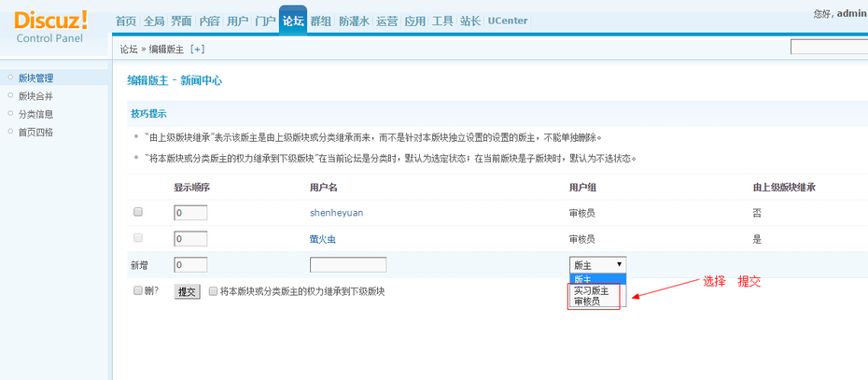Screen dimensions: 868x380
Task: Click 审核员 group cell for 萤火虫
Action: pos(582,239)
